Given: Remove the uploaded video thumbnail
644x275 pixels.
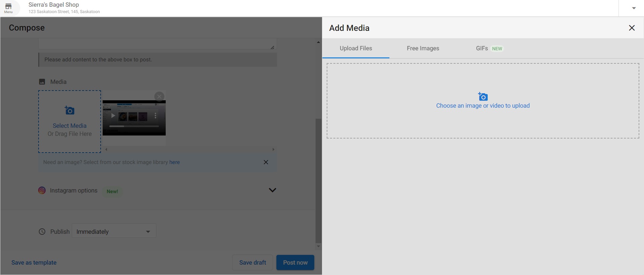Looking at the screenshot, I should coord(159,97).
